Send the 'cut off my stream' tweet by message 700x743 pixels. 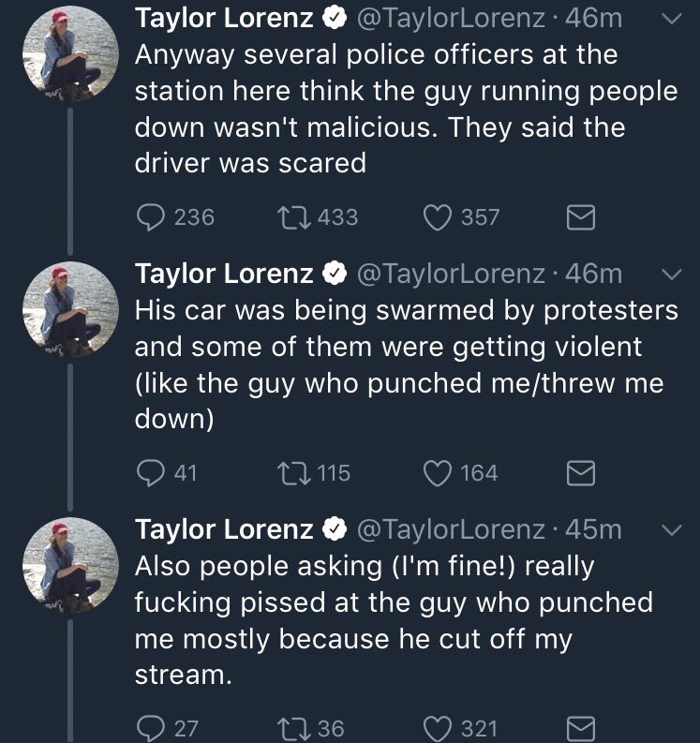click(x=581, y=728)
